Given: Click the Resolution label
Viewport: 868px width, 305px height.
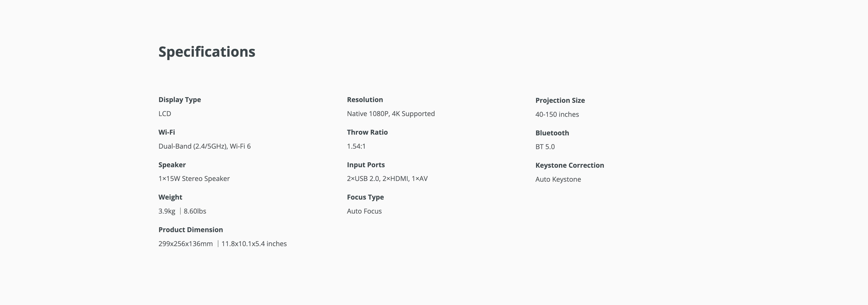Looking at the screenshot, I should click(x=365, y=100).
